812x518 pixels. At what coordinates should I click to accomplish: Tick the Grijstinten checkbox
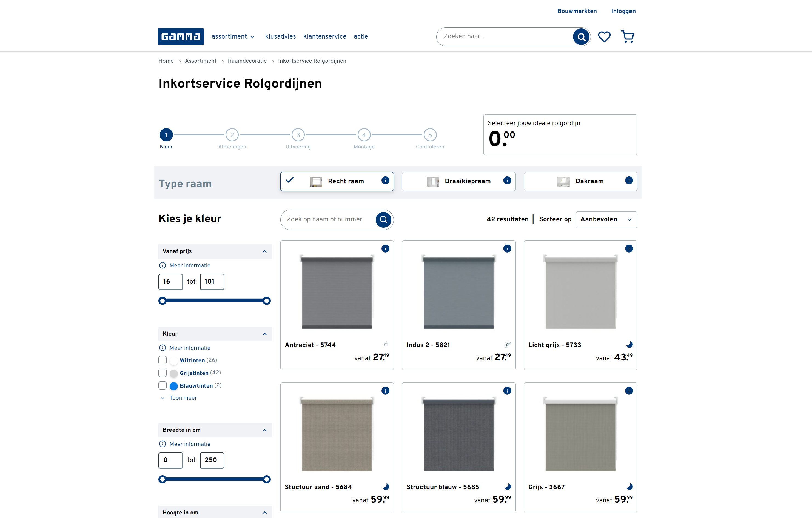click(163, 373)
